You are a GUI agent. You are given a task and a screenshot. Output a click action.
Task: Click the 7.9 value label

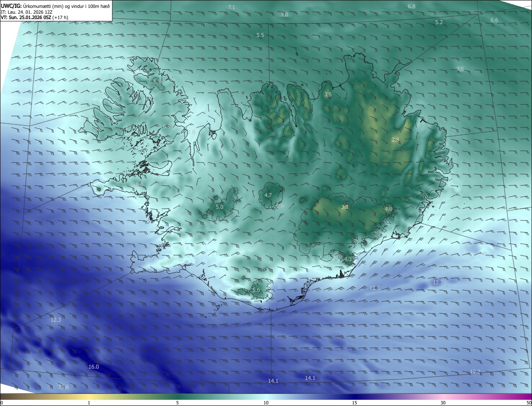280,206
